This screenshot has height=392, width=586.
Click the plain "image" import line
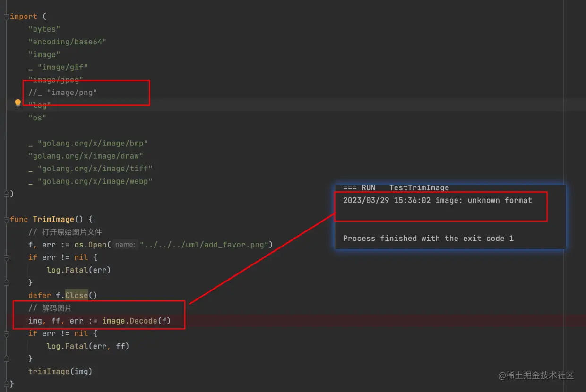(44, 55)
